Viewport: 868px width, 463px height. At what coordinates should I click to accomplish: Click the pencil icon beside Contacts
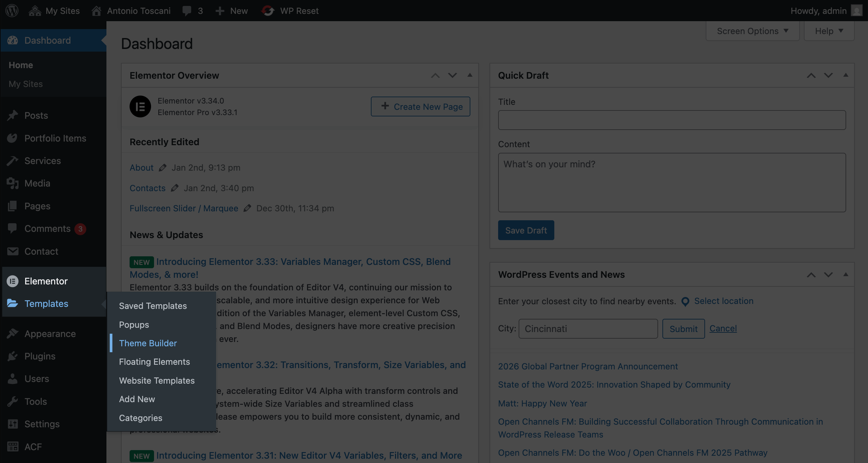pyautogui.click(x=175, y=188)
